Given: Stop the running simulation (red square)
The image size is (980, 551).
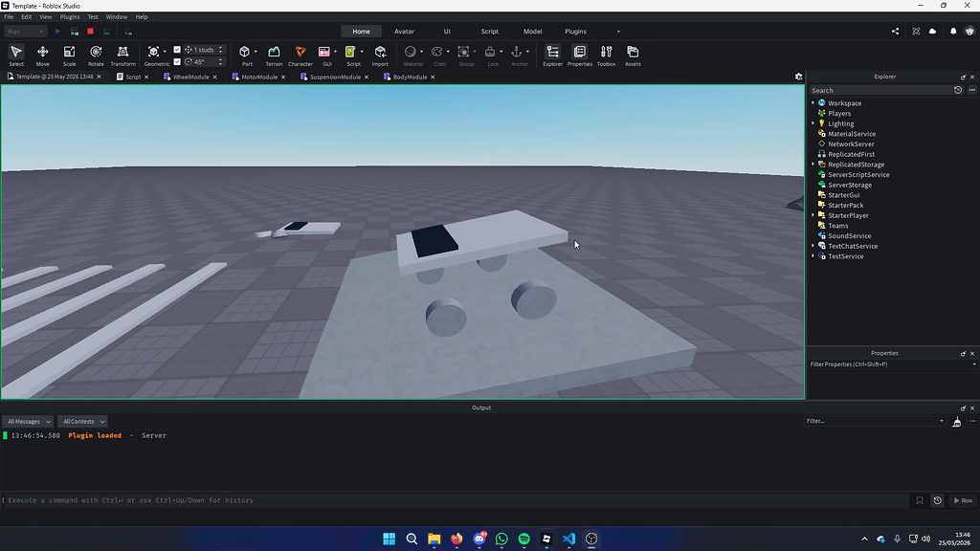Looking at the screenshot, I should pos(90,32).
